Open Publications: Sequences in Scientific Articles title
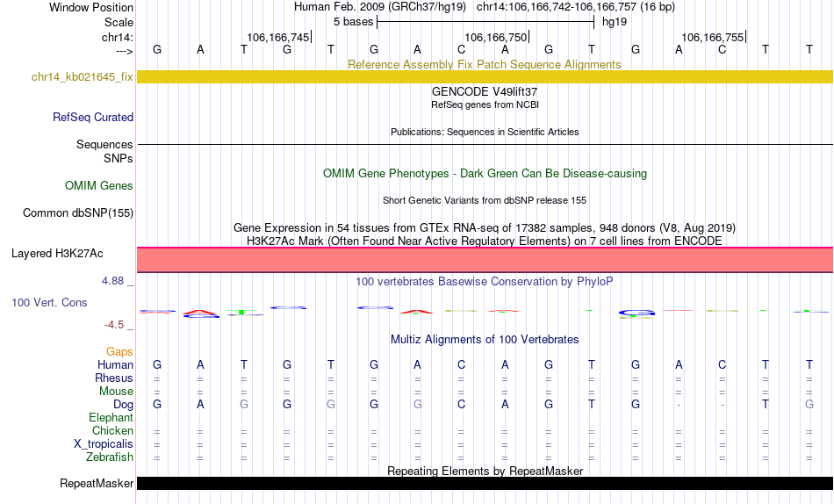Image resolution: width=834 pixels, height=504 pixels. (x=485, y=132)
